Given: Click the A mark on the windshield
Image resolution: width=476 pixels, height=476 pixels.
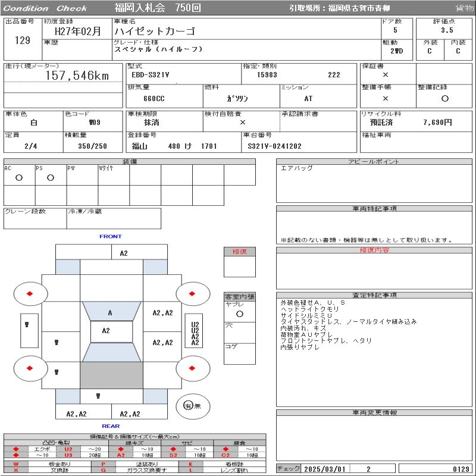Looking at the screenshot, I should pyautogui.click(x=110, y=313).
